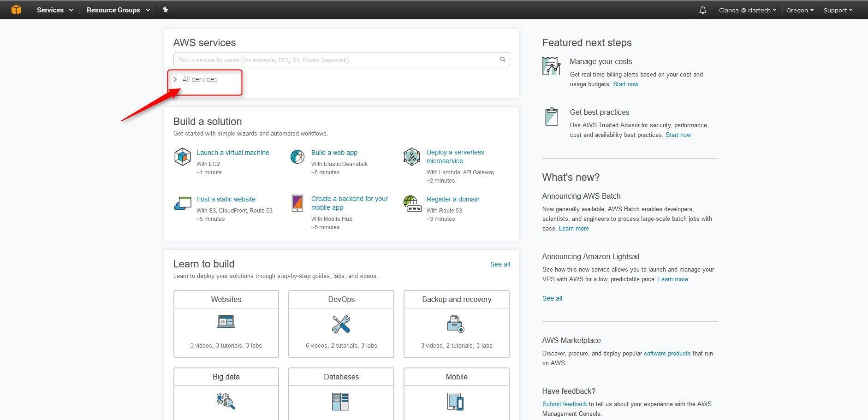Click "With Lambda, API Gateway" text
The width and height of the screenshot is (868, 420).
(x=460, y=172)
